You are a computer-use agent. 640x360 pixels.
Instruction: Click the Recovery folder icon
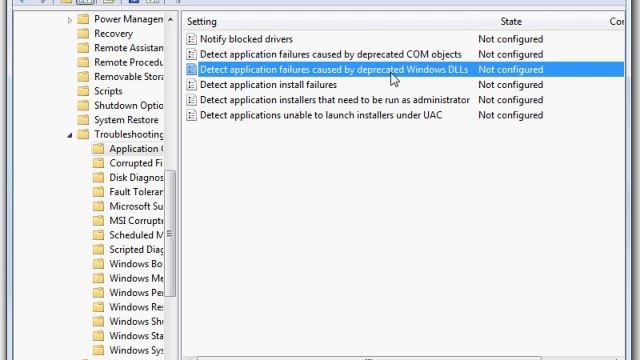(83, 33)
